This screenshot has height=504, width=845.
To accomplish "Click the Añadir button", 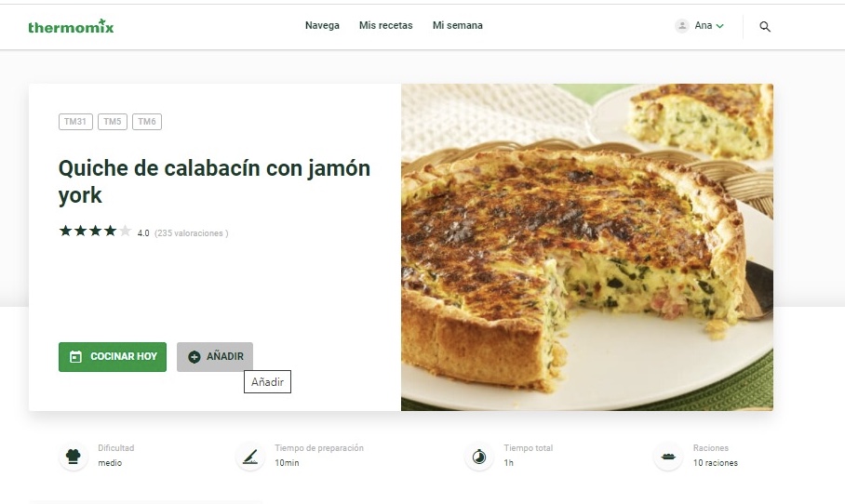I will pos(214,356).
